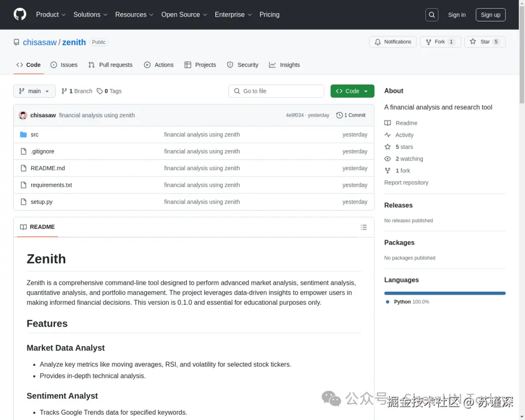Viewport: 525px width, 420px height.
Task: Open the Packages heading link
Action: (x=399, y=243)
